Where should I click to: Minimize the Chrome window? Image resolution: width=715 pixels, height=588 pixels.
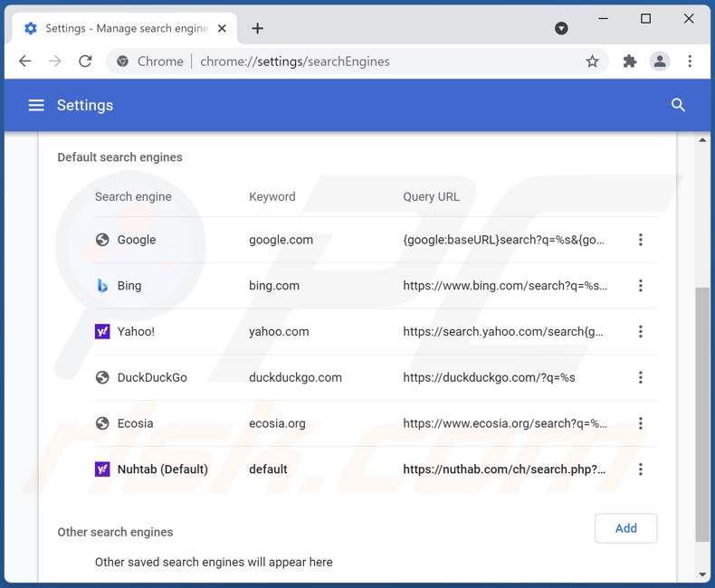[603, 19]
